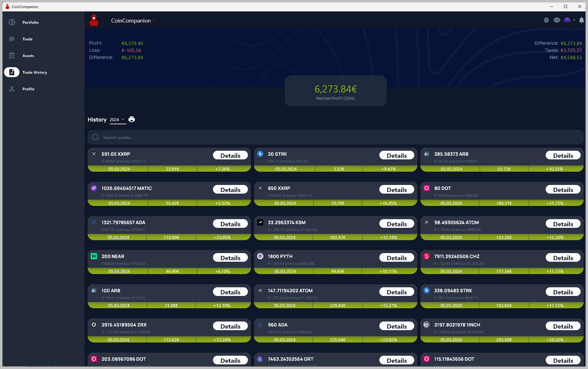Print the trade history with the printer icon
This screenshot has width=588, height=369.
pos(131,119)
